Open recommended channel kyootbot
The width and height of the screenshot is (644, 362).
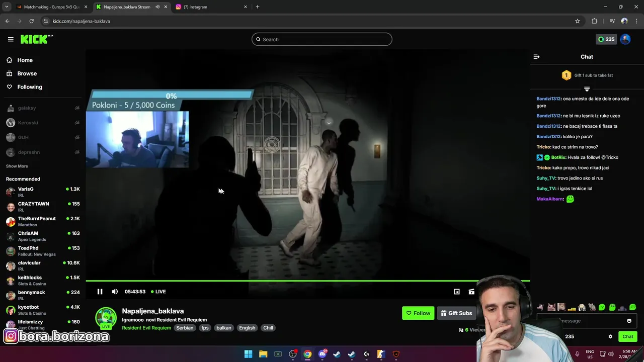pos(43,310)
